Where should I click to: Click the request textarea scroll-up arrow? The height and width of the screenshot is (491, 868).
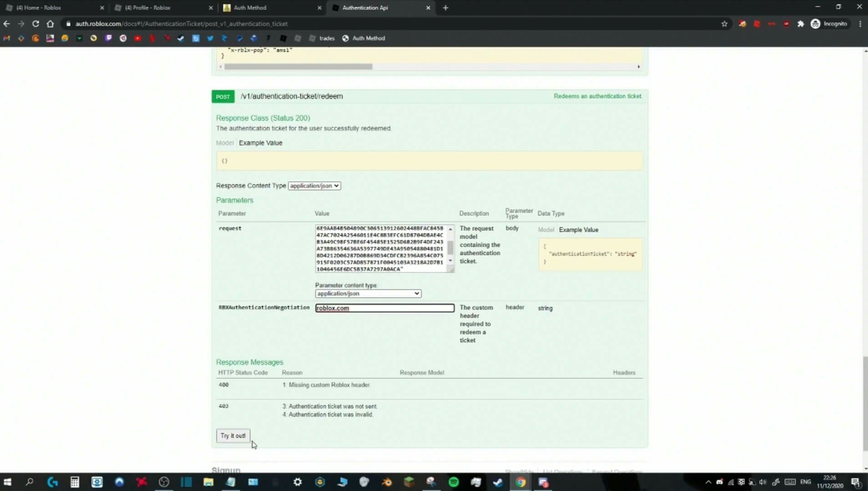450,229
